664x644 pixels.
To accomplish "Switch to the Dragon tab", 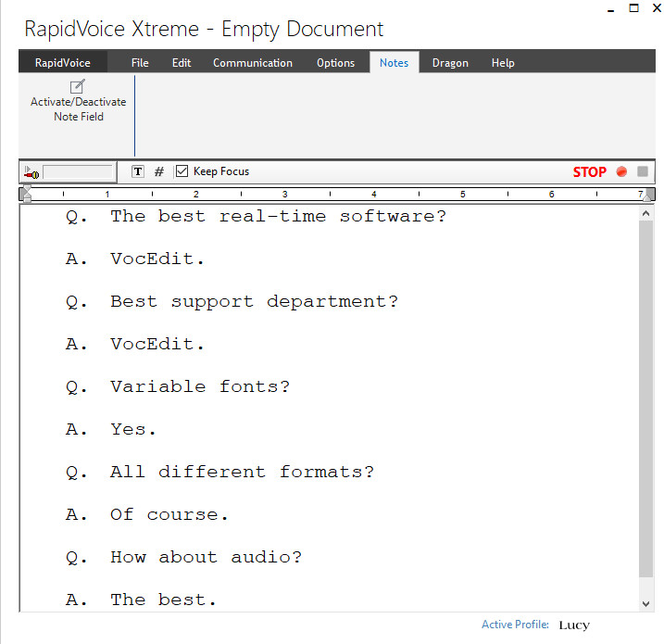I will click(450, 63).
